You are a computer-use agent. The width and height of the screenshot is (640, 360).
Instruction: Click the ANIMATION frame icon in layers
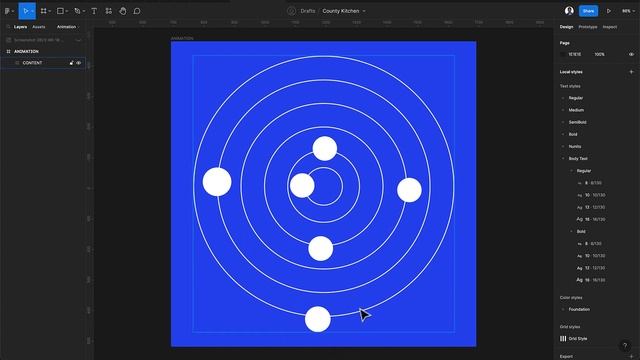(x=8, y=51)
